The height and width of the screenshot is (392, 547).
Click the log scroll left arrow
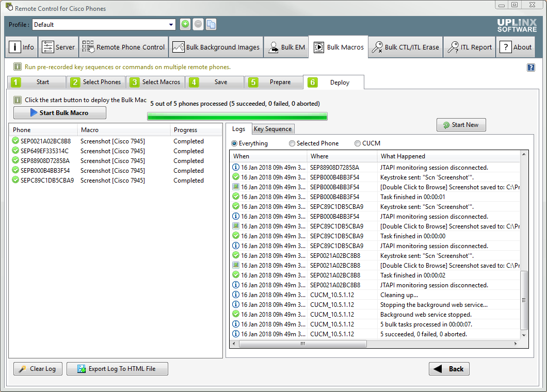click(x=234, y=344)
